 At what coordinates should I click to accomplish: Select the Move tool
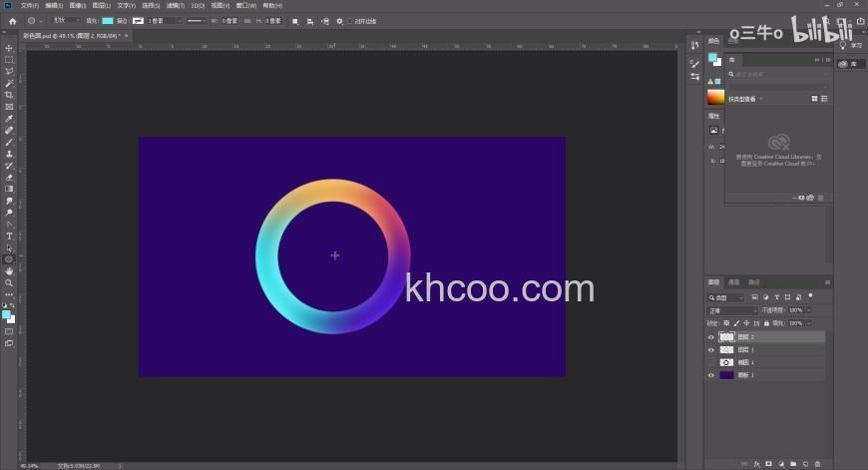tap(9, 48)
